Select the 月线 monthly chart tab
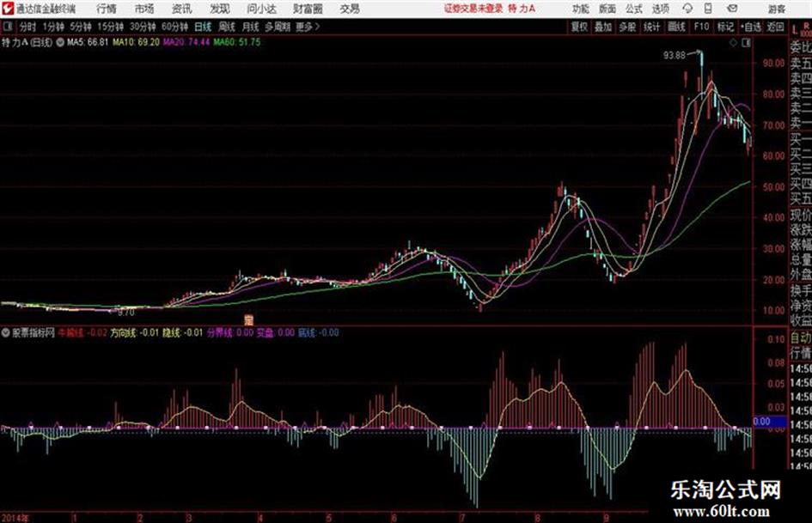This screenshot has width=812, height=523. click(x=251, y=27)
